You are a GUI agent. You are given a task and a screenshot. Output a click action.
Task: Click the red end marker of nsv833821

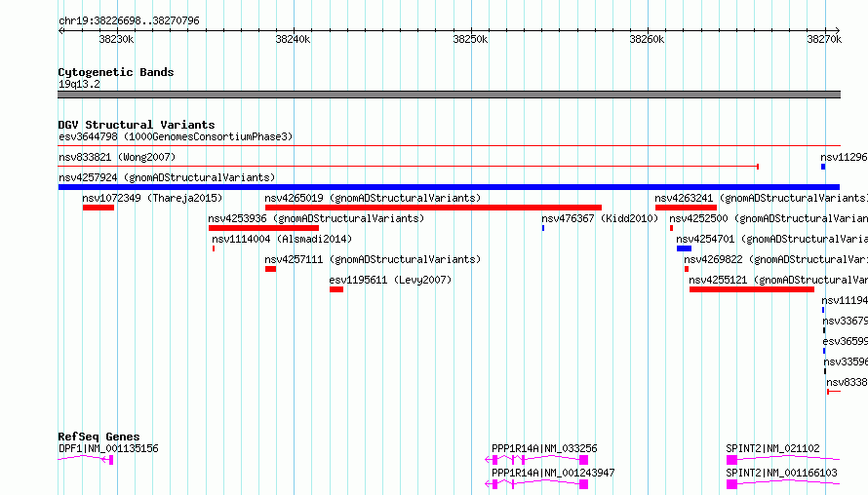coord(757,167)
